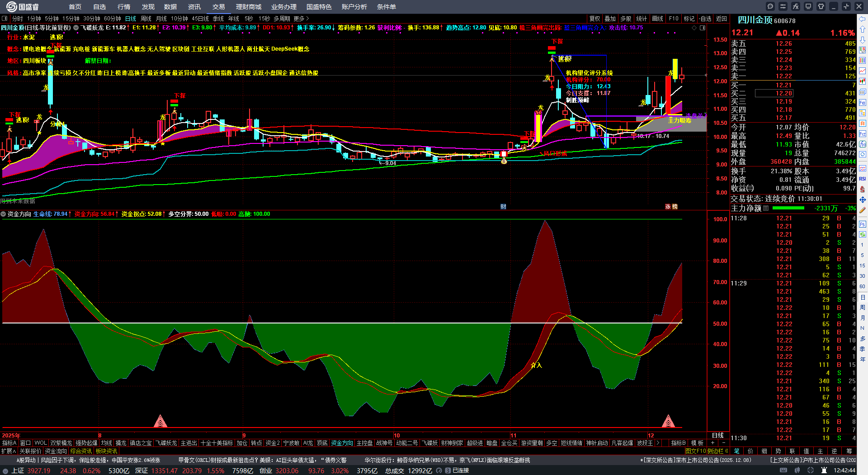Open the 交易 menu

coord(219,7)
